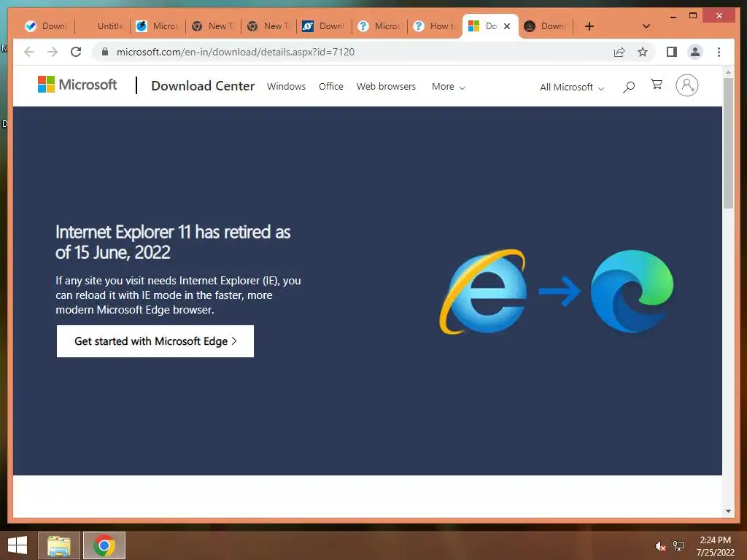Expand the tab search chevron
This screenshot has width=747, height=560.
pos(646,26)
